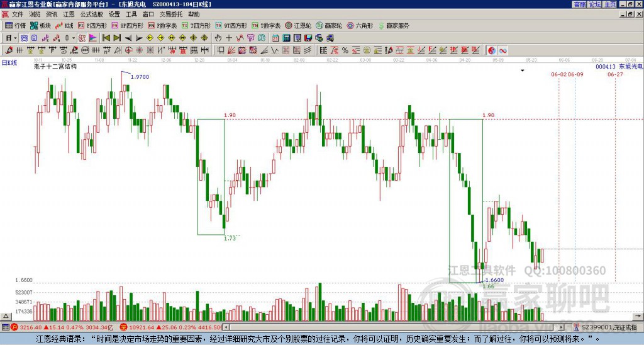Select the red pencil drawing tool
644x345 pixels.
(9, 50)
